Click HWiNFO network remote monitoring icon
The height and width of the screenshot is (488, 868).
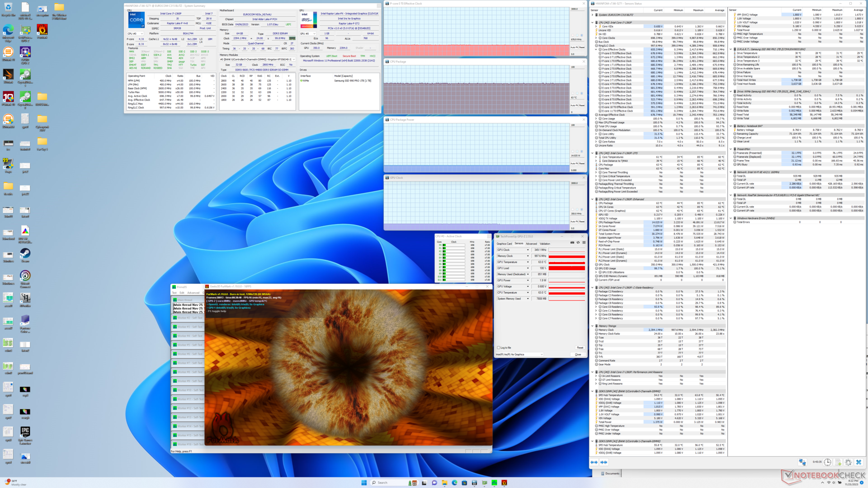point(802,462)
